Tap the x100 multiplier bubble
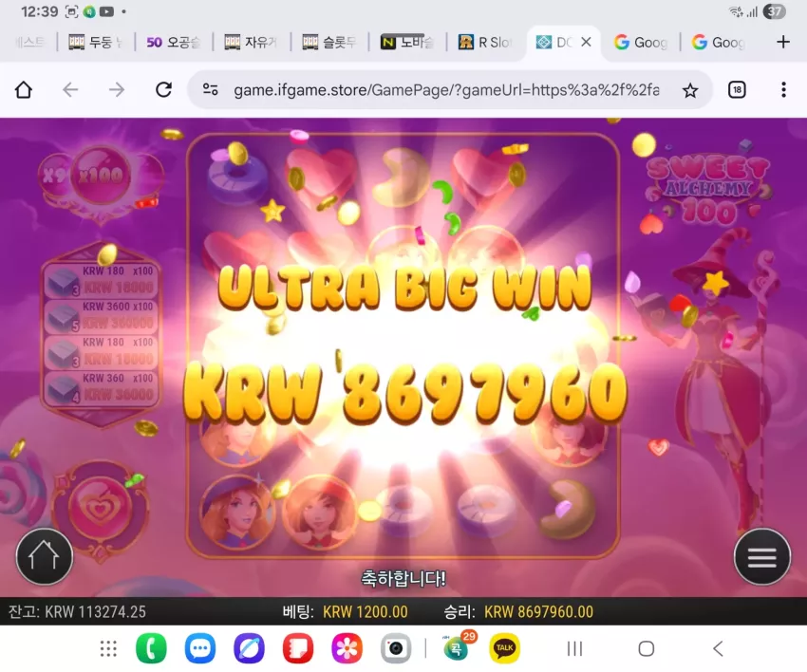This screenshot has height=672, width=807. (x=101, y=176)
